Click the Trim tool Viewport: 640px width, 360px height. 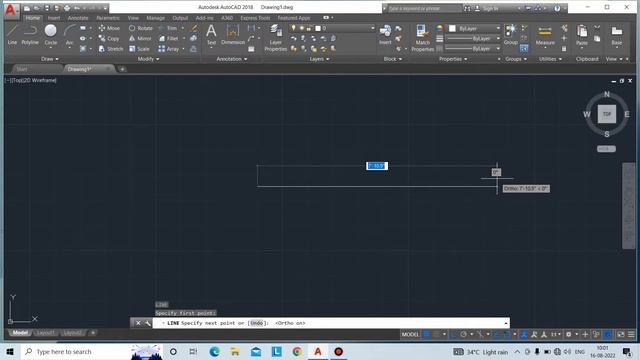pyautogui.click(x=168, y=28)
